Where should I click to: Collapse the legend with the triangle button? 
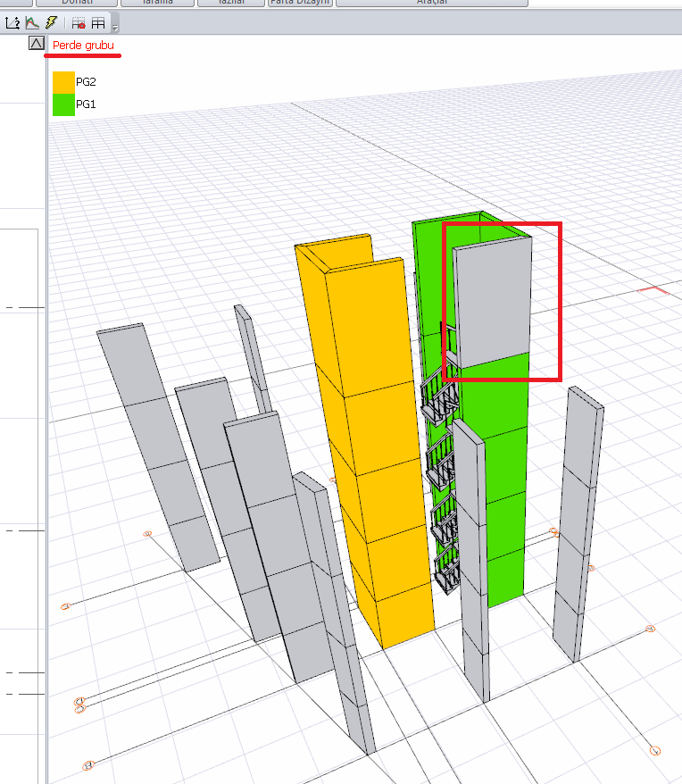click(36, 44)
